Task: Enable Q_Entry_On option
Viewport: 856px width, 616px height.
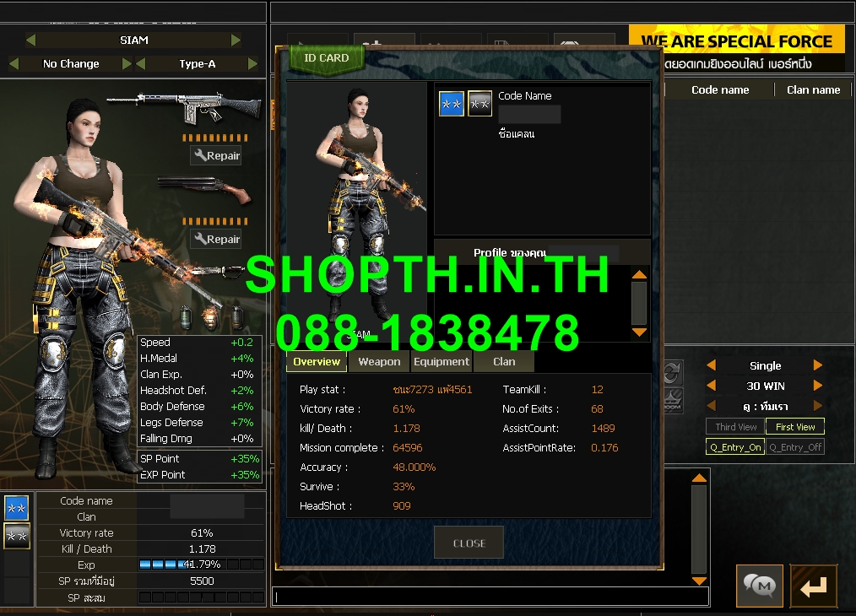Action: (735, 447)
